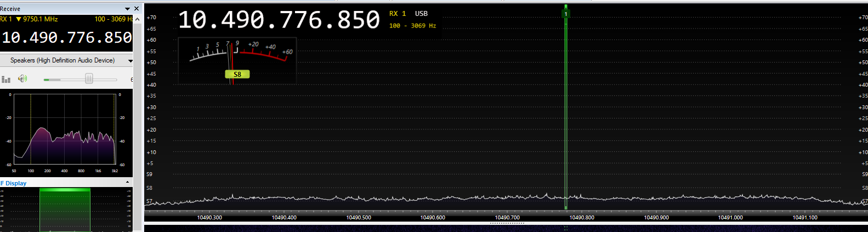
Task: Click the large spectrum frequency readout
Action: click(x=279, y=20)
